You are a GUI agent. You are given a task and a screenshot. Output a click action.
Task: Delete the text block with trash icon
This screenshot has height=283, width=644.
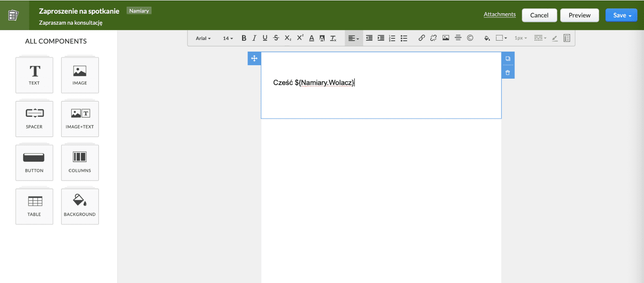click(x=508, y=73)
